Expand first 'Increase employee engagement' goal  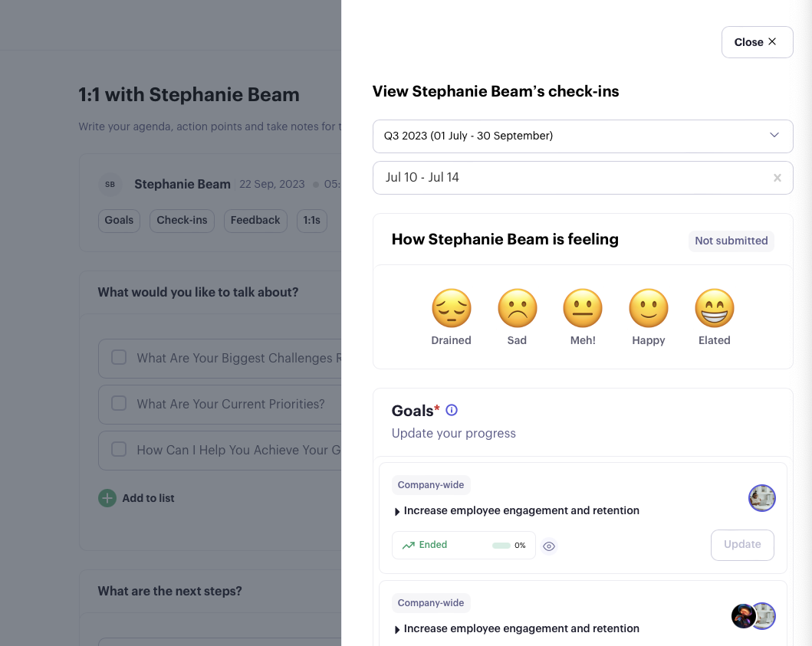tap(397, 511)
